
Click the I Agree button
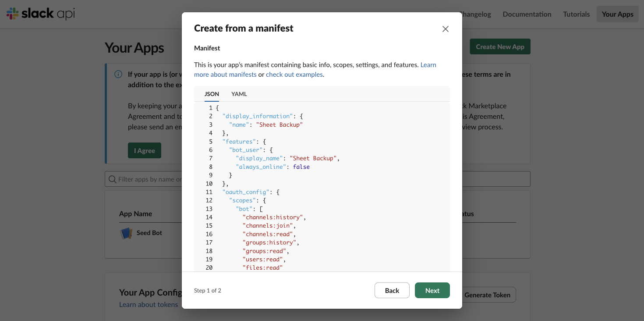[x=145, y=150]
